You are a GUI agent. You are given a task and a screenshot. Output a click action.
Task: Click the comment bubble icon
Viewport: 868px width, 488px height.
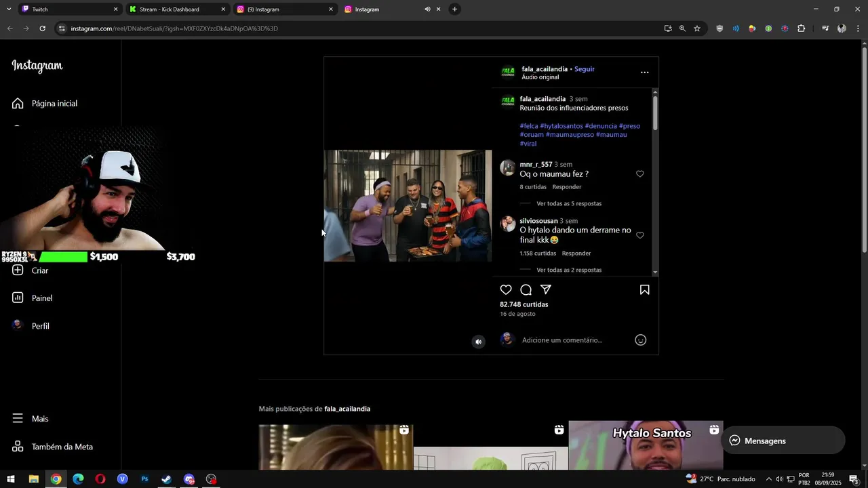point(526,290)
